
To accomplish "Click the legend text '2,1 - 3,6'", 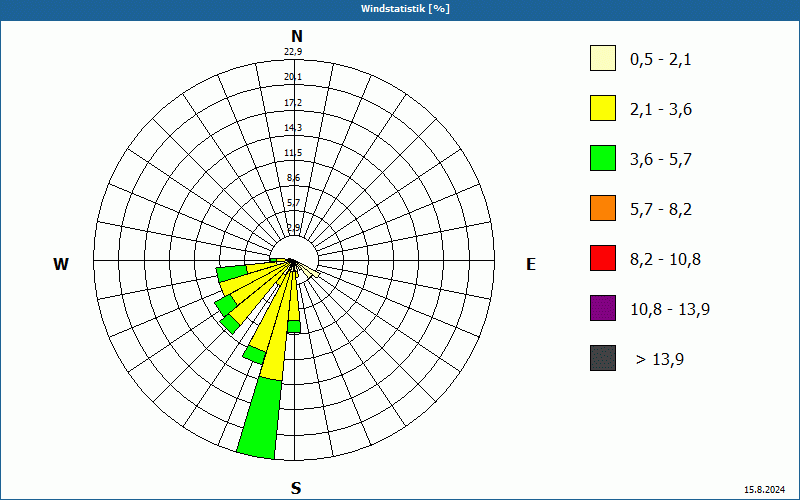I will click(x=661, y=110).
